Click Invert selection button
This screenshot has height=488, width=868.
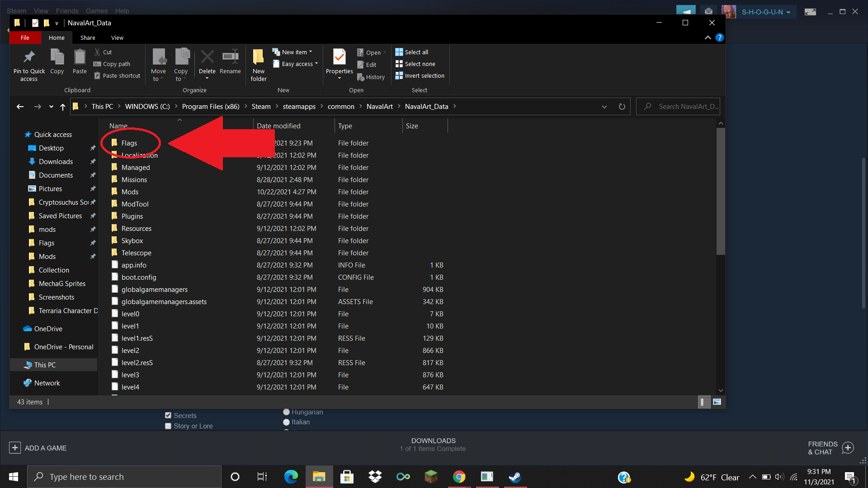[x=420, y=75]
